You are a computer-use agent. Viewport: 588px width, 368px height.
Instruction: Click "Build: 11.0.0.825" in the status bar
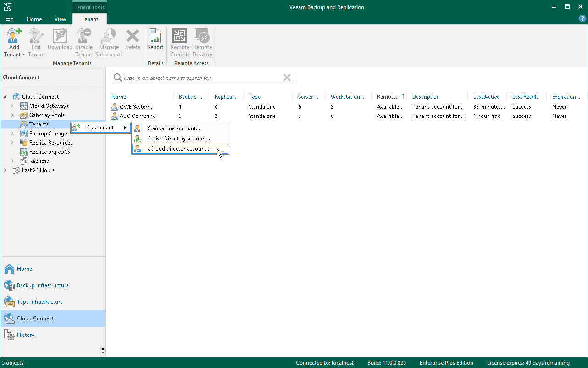click(x=387, y=363)
